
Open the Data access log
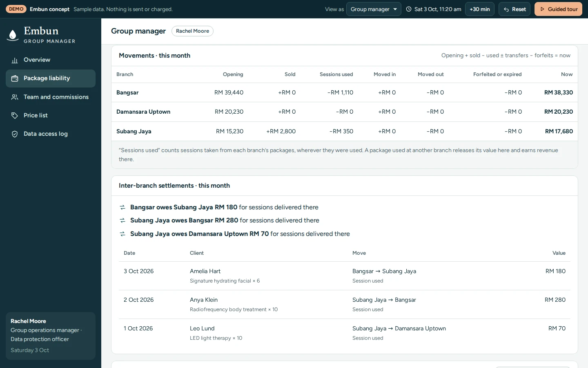pyautogui.click(x=51, y=134)
